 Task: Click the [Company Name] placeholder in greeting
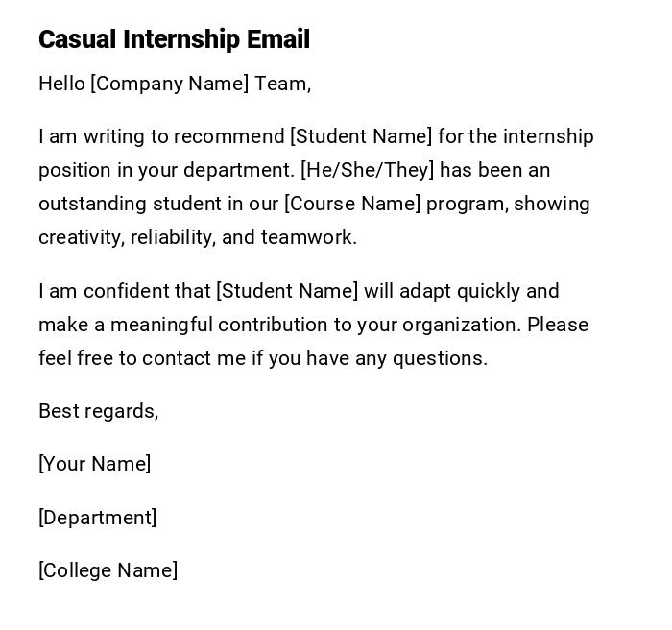(x=169, y=84)
